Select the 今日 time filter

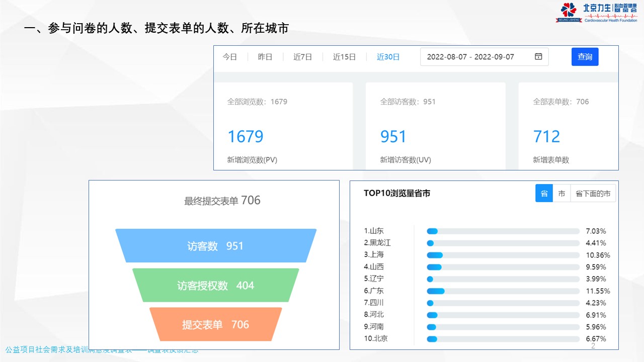point(230,57)
